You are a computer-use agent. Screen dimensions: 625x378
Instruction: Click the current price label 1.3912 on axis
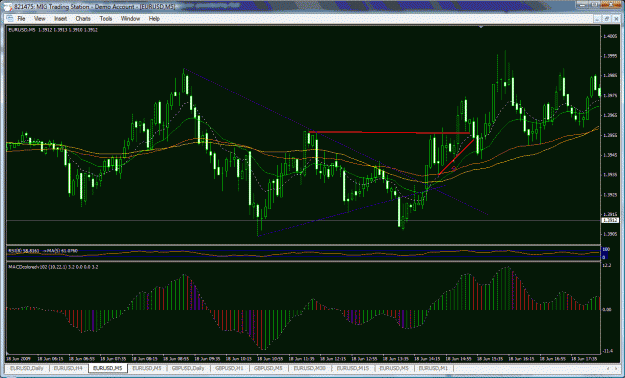610,220
